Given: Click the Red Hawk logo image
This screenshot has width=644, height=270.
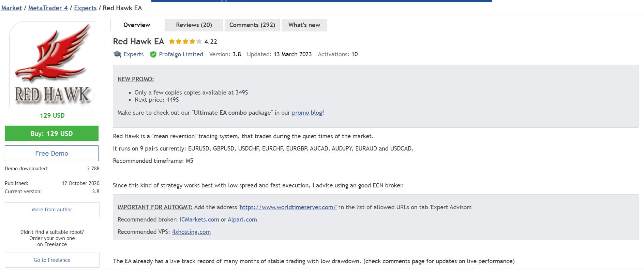Looking at the screenshot, I should [52, 64].
